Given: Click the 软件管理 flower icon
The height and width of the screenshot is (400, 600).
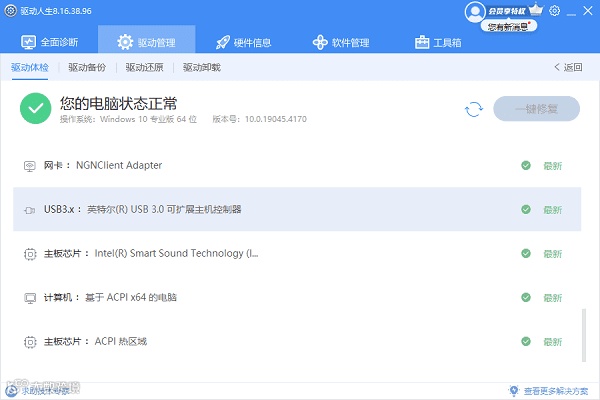Looking at the screenshot, I should coord(320,42).
